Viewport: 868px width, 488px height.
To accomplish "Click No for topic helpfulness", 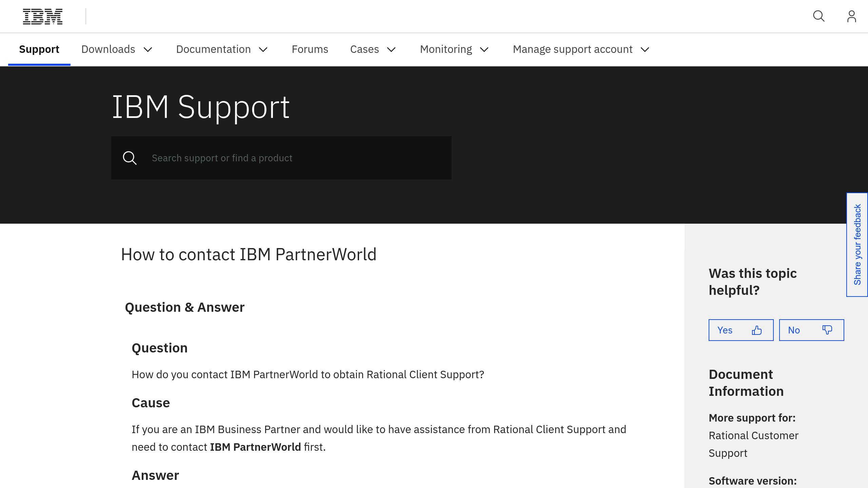I will click(811, 330).
